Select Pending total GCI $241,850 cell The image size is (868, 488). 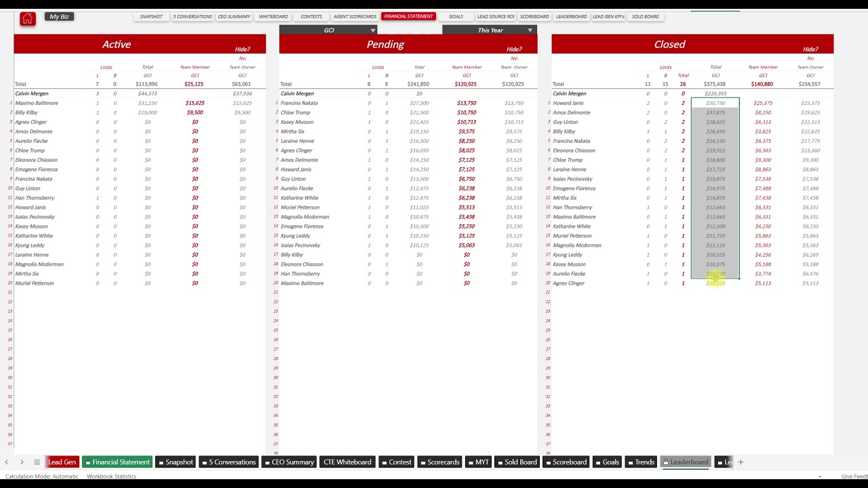coord(418,84)
